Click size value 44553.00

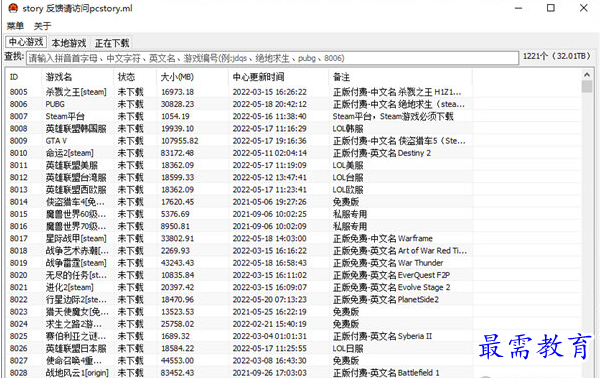click(x=177, y=361)
